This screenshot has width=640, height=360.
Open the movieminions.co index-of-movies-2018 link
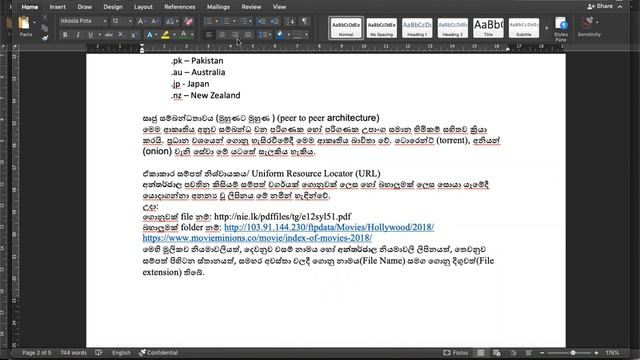(x=257, y=238)
